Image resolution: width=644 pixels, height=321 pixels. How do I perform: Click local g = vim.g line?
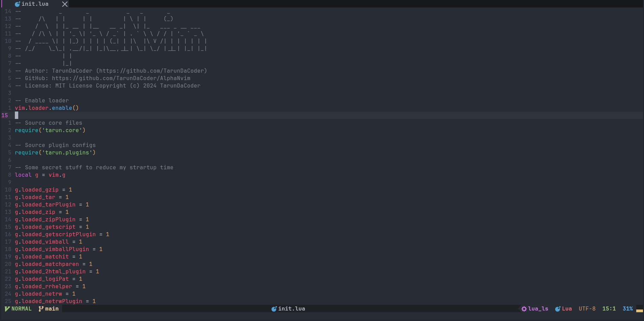[40, 175]
